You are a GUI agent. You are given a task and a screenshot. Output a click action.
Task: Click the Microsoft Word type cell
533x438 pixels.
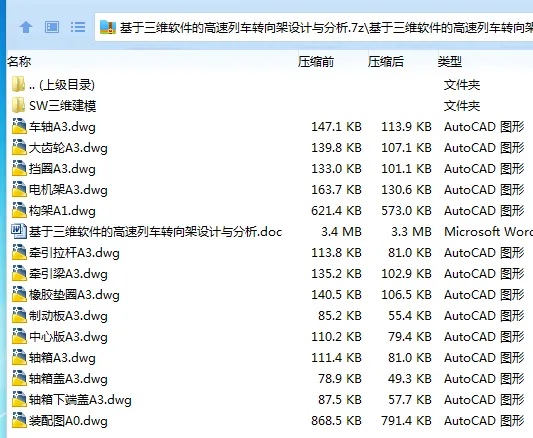488,232
